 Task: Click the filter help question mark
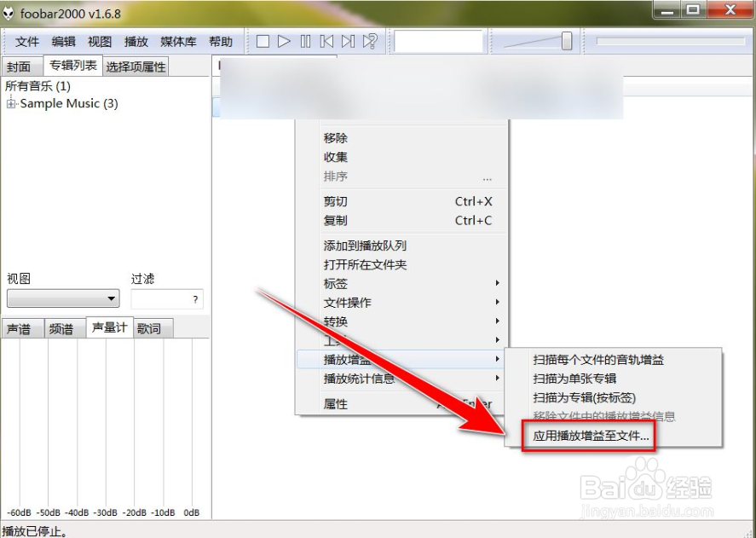coord(195,299)
